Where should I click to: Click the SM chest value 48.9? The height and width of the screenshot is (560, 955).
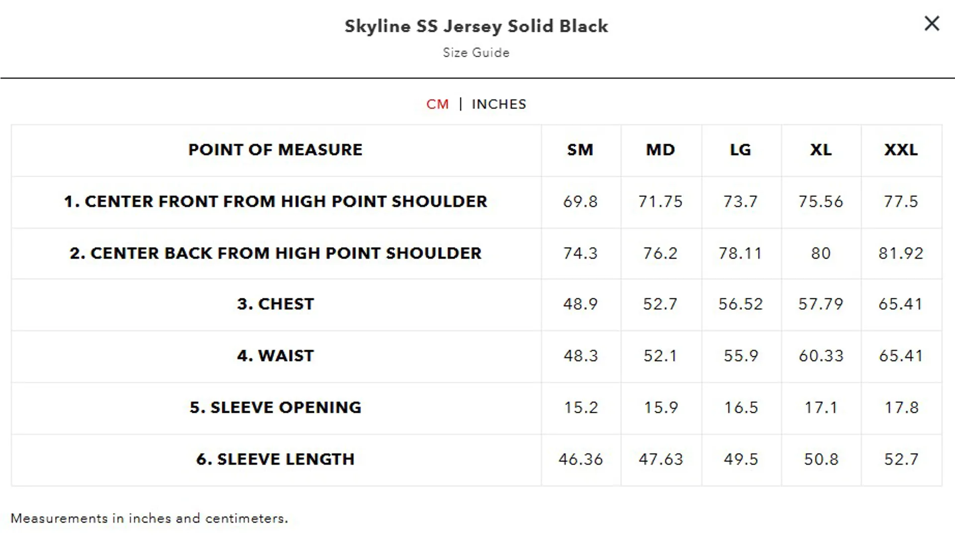point(580,304)
